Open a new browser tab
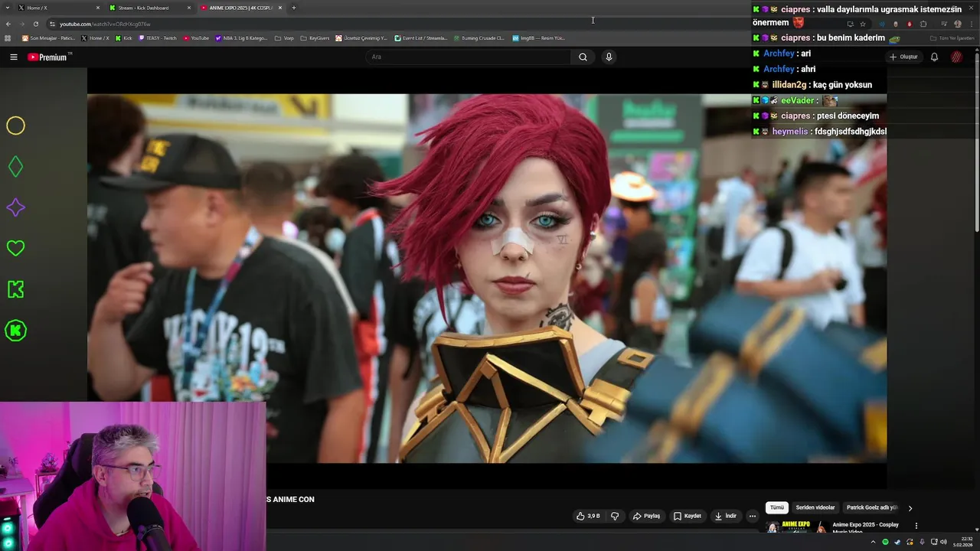 [293, 8]
